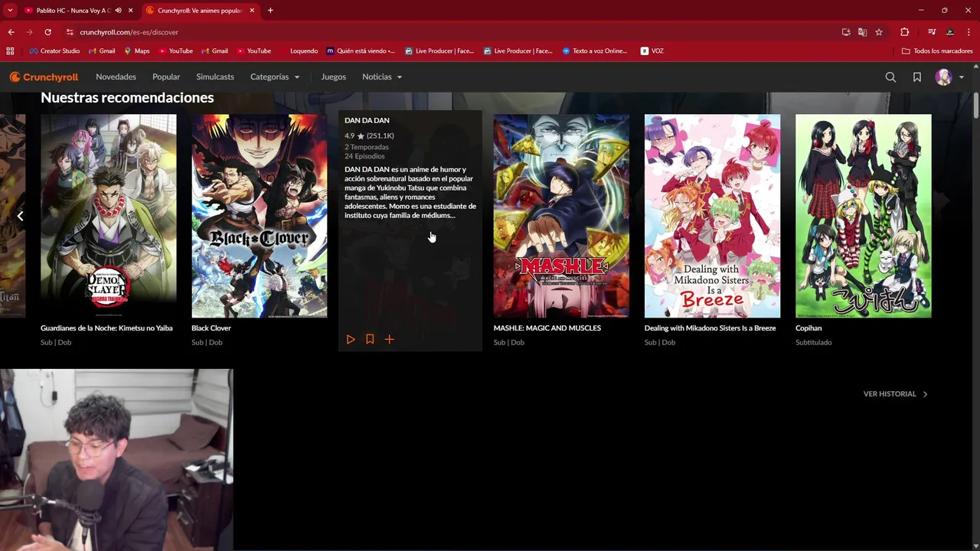Image resolution: width=980 pixels, height=551 pixels.
Task: Open the Texto a voz Online bookmark
Action: point(595,51)
